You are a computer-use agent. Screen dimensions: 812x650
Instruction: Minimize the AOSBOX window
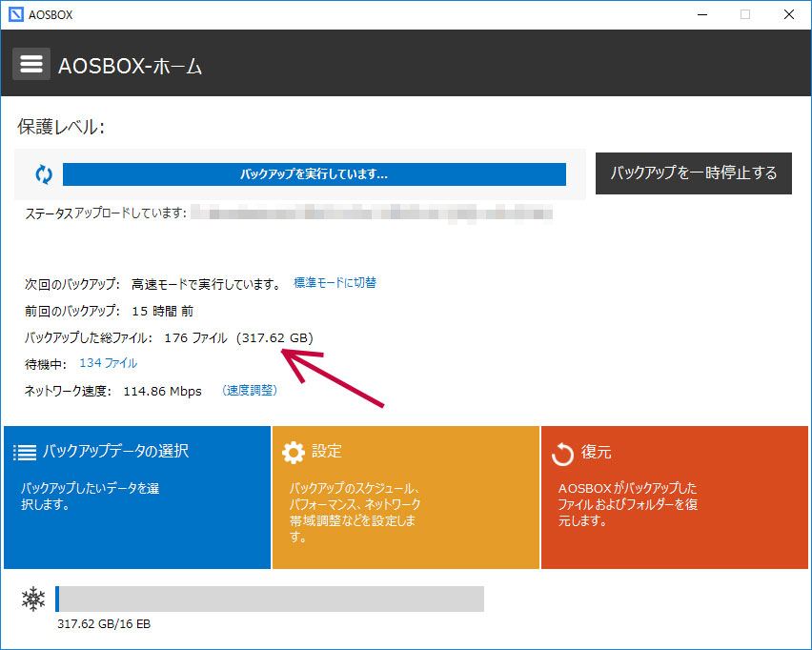click(x=702, y=14)
